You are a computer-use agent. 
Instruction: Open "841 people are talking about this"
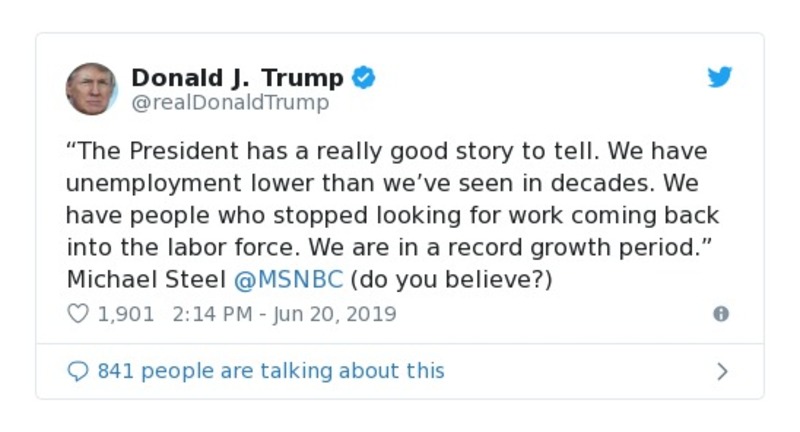270,371
